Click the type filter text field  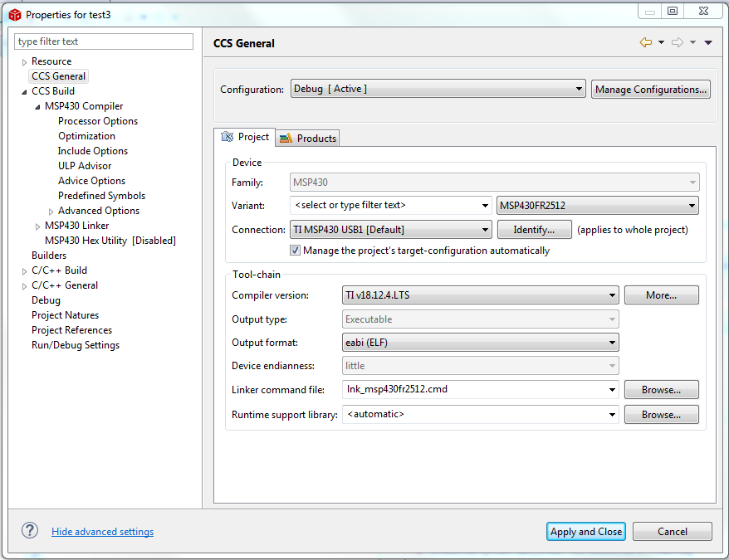(104, 41)
